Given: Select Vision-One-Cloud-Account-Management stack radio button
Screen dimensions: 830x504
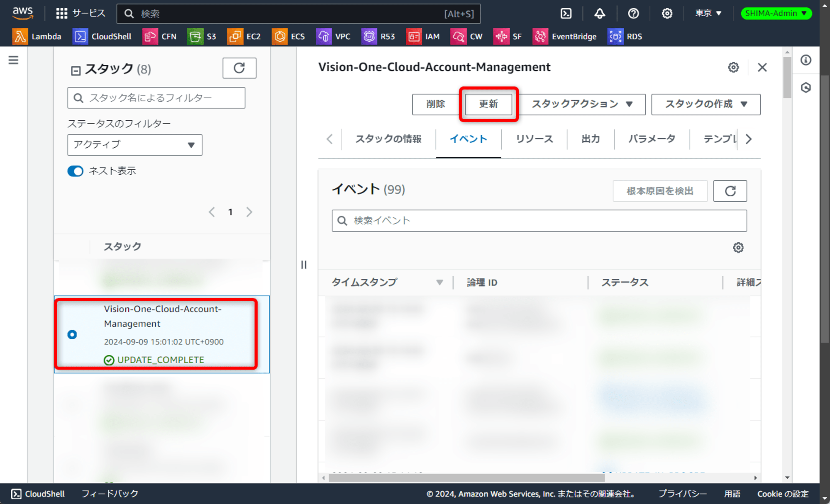Looking at the screenshot, I should [x=72, y=334].
